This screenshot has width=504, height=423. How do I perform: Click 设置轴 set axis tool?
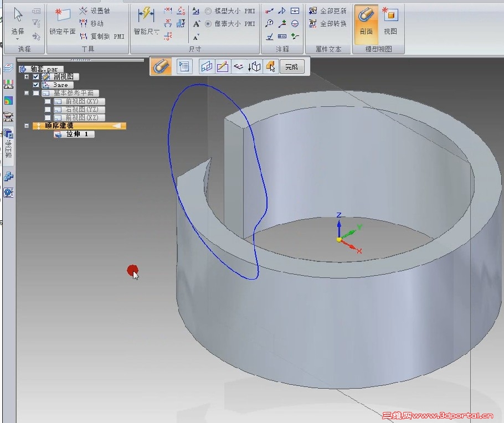click(95, 11)
